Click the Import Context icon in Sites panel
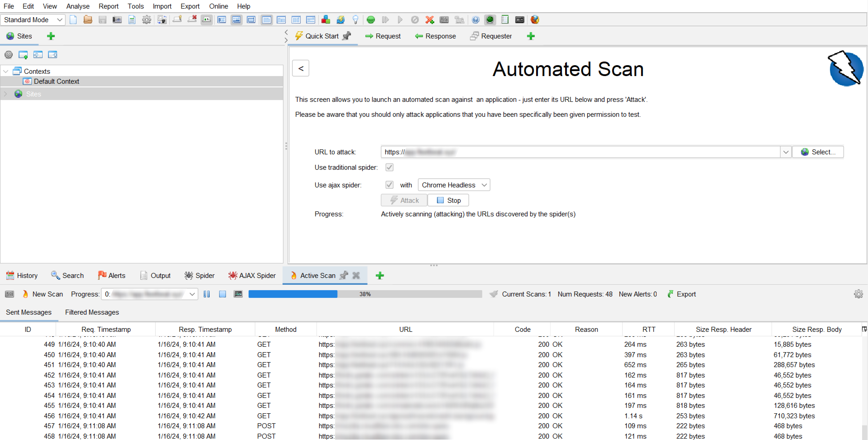Viewport: 868px width, 440px height. tap(38, 55)
